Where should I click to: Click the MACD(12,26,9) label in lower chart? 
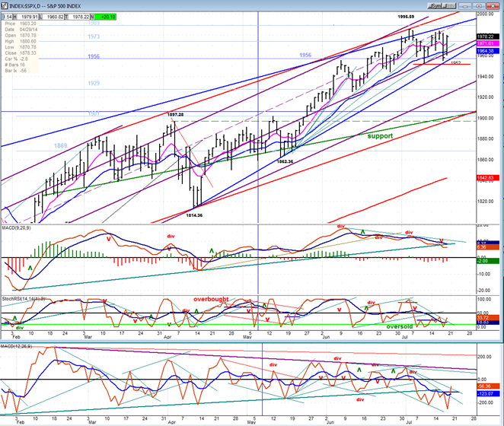(x=16, y=346)
